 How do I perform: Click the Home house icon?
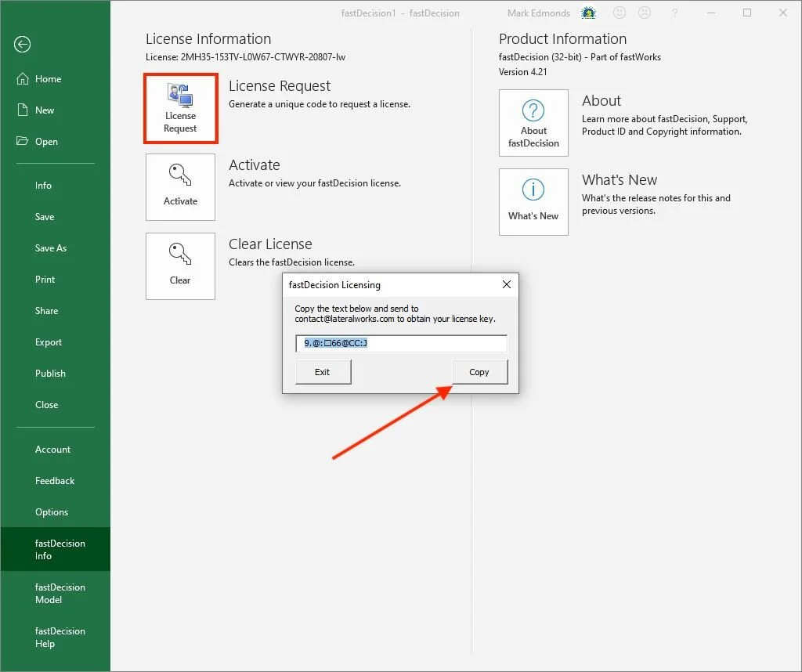pyautogui.click(x=23, y=79)
